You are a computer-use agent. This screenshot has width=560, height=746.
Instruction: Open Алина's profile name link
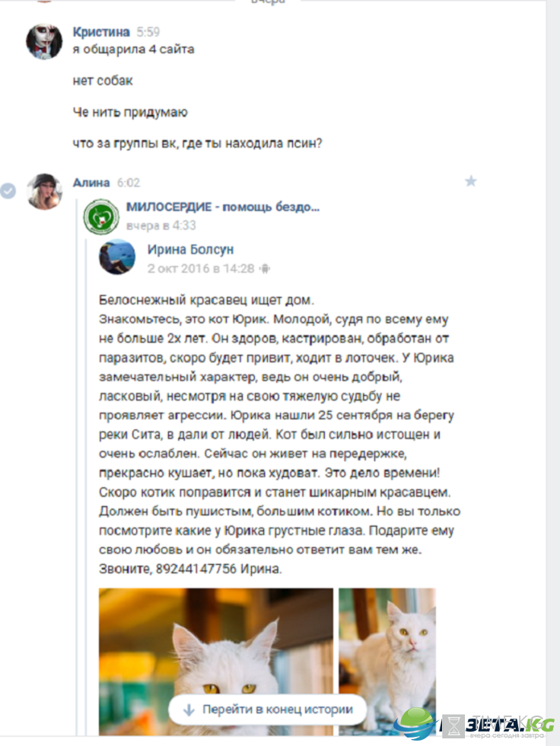pos(91,182)
